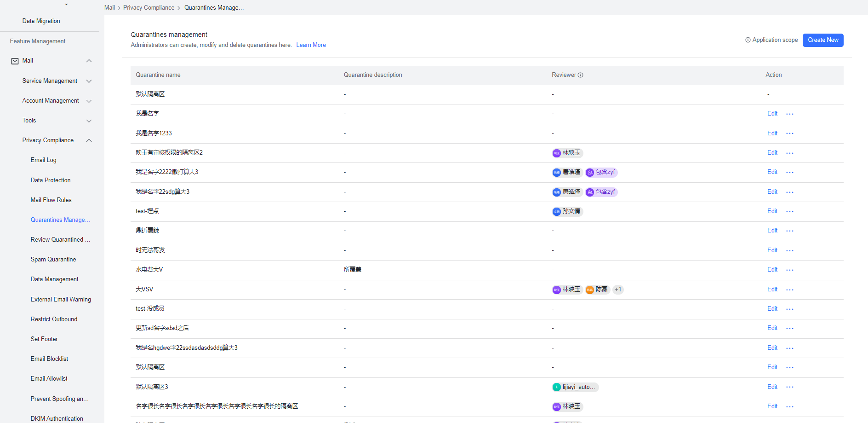Go to Spam Quarantine in the sidebar
868x423 pixels.
(x=53, y=259)
